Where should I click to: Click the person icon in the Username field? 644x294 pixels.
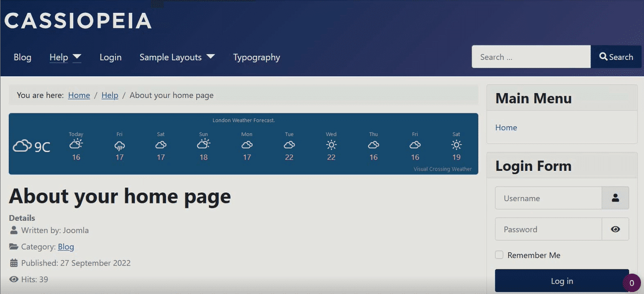(615, 197)
